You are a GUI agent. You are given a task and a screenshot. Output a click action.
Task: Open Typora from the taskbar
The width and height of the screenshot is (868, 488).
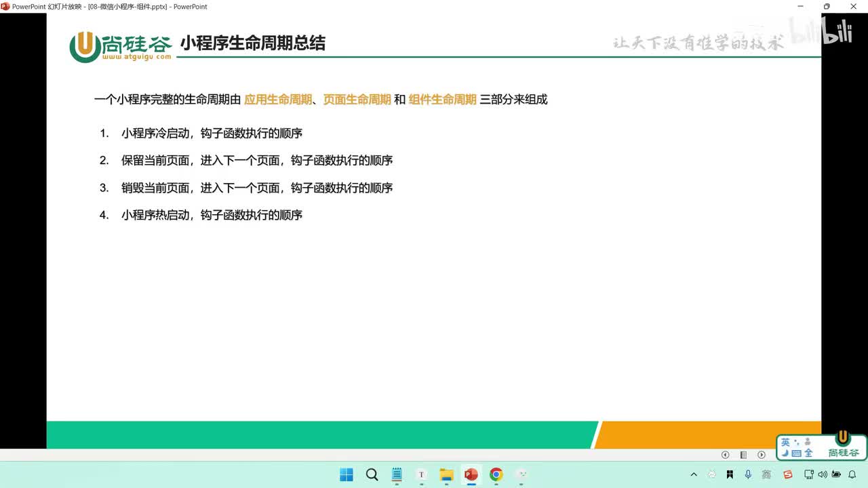pos(421,474)
